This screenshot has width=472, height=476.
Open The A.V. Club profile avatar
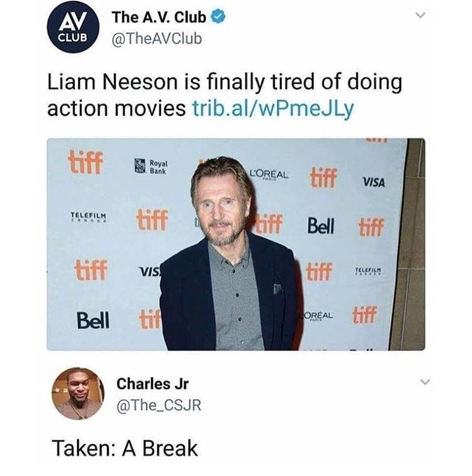pos(73,27)
